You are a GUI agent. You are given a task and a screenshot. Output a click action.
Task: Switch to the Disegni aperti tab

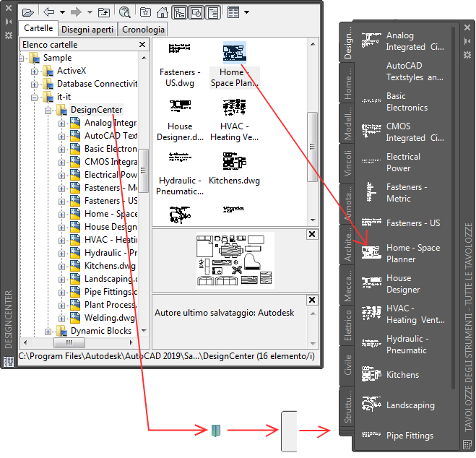[87, 30]
